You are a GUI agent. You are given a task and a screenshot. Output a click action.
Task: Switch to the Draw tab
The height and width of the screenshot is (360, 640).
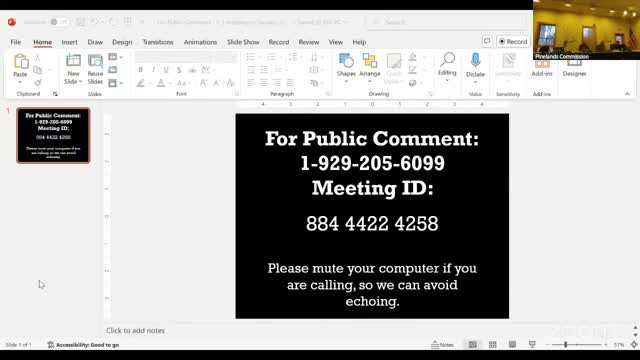click(95, 42)
